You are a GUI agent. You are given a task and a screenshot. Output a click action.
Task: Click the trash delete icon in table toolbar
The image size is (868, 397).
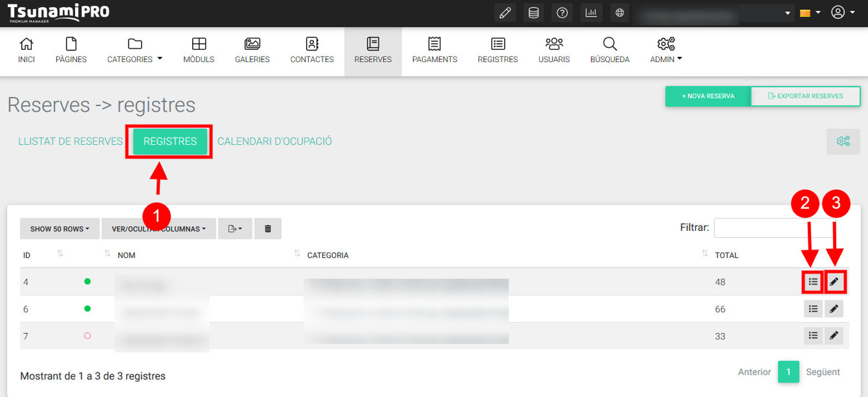(x=268, y=229)
